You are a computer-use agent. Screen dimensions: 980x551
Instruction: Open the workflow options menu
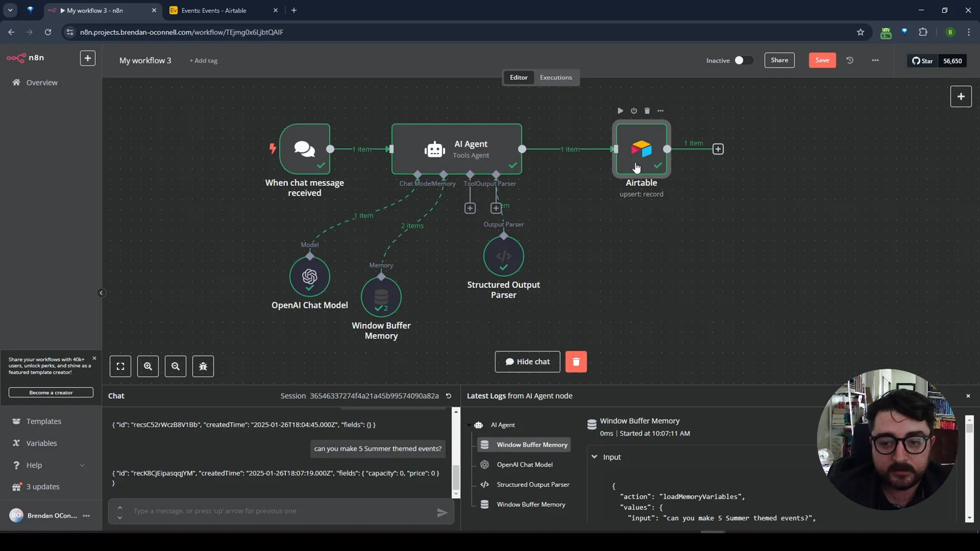[876, 60]
